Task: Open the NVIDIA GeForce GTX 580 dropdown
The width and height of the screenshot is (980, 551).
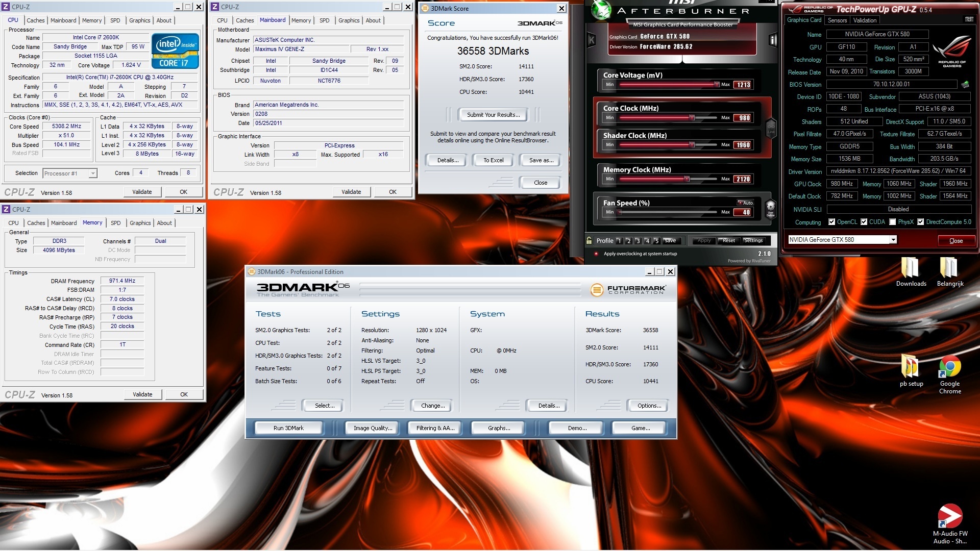Action: coord(893,240)
